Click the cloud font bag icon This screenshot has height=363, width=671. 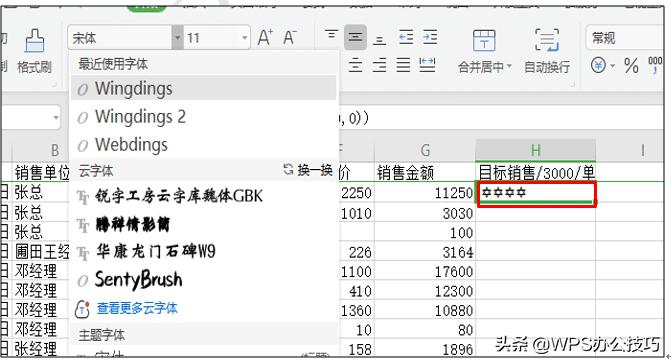coord(82,309)
